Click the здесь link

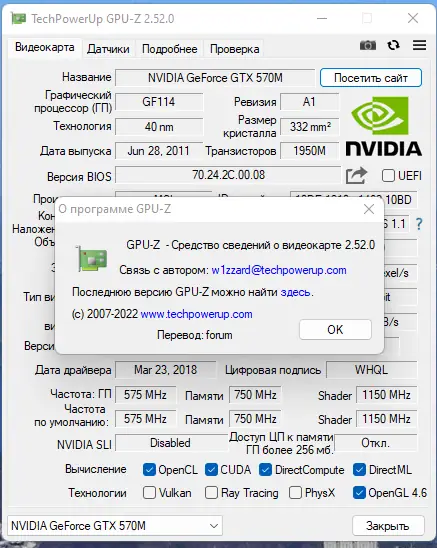pyautogui.click(x=295, y=292)
